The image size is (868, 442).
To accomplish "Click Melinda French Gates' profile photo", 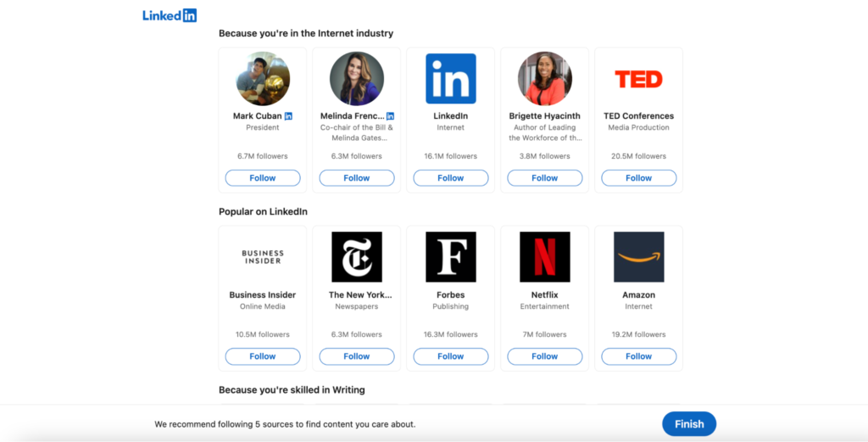I will coord(357,79).
